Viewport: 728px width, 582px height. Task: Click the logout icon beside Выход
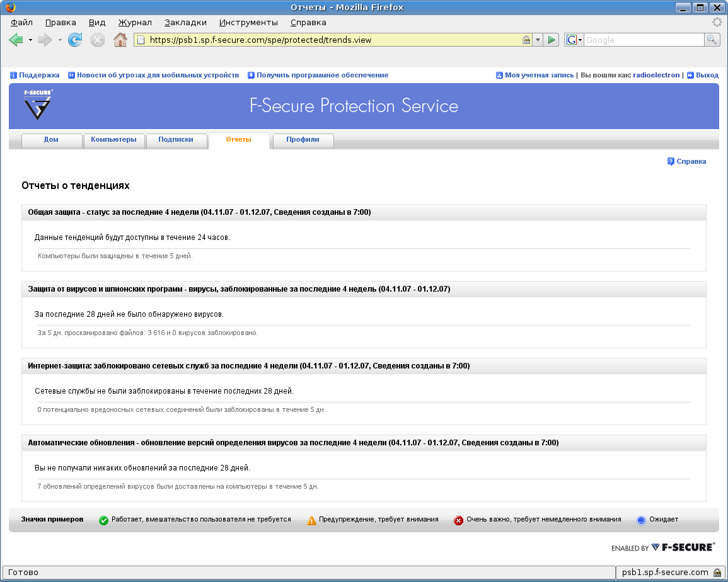click(690, 75)
